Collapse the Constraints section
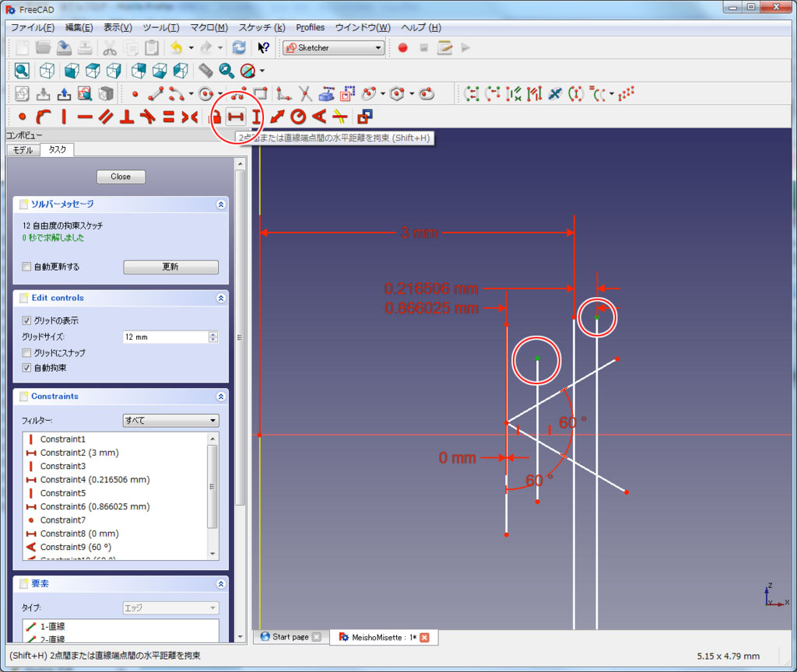The width and height of the screenshot is (797, 672). [x=220, y=396]
